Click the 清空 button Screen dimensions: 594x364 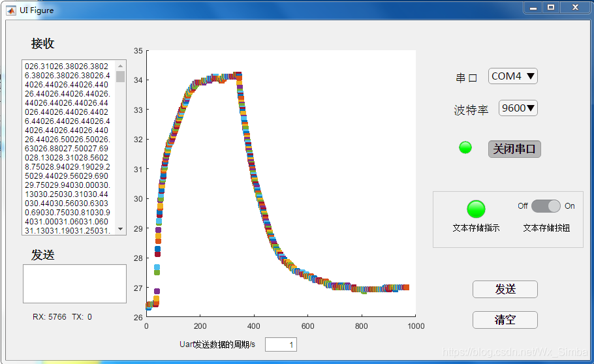(x=505, y=320)
